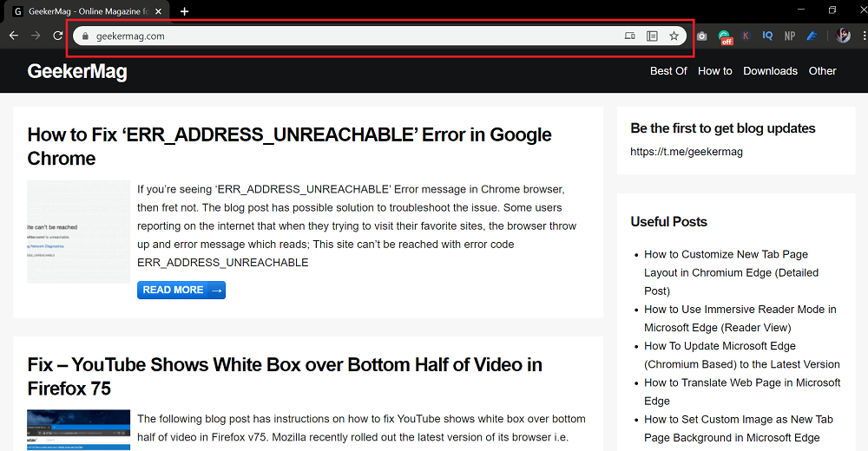This screenshot has width=868, height=451.
Task: Open the ERR_ADDRESS_UNREACHABLE article title
Action: point(290,147)
